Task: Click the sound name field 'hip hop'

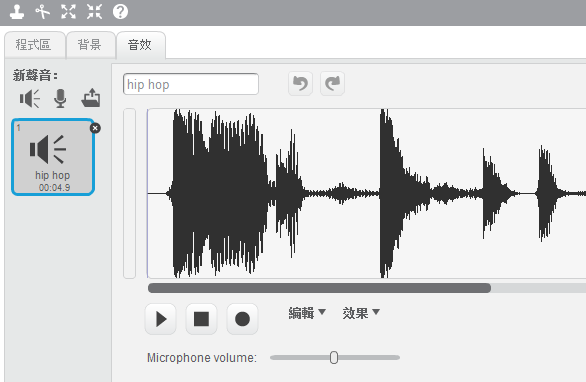Action: coord(191,84)
